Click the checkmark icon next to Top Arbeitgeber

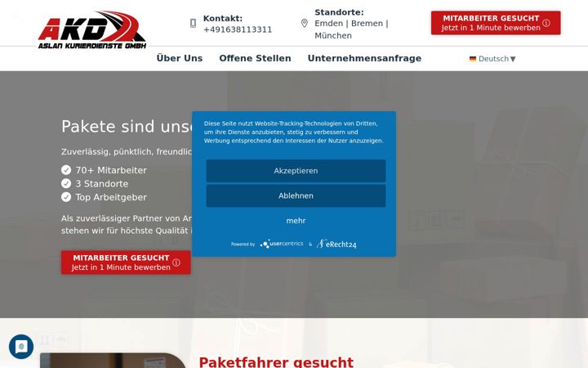[66, 197]
